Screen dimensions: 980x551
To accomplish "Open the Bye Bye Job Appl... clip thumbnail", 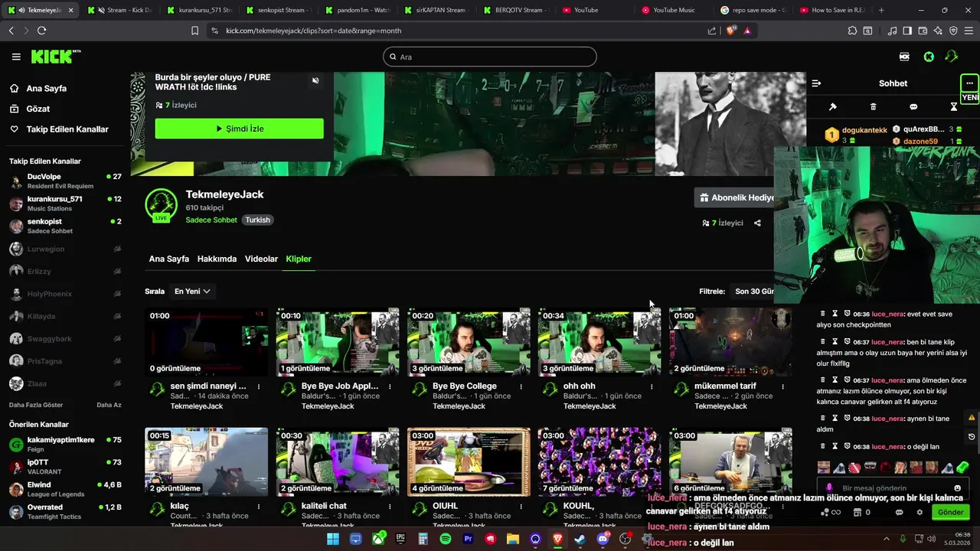I will click(x=338, y=342).
